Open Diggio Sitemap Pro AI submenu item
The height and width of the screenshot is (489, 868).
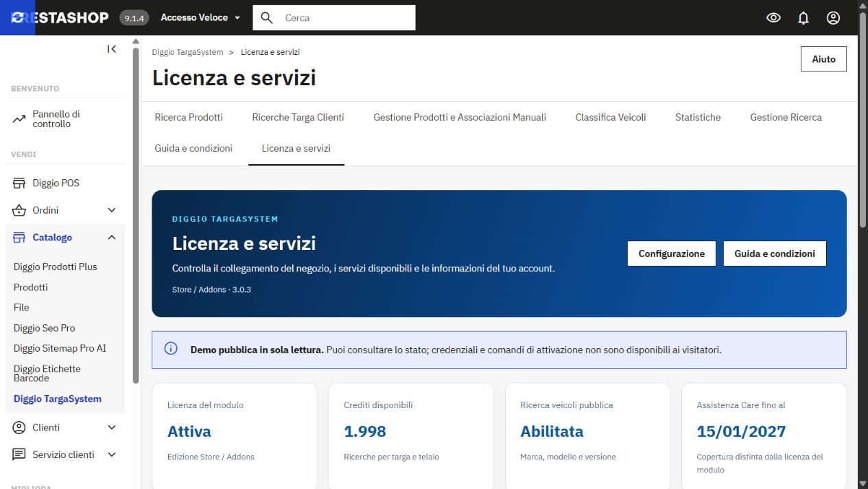pos(60,348)
